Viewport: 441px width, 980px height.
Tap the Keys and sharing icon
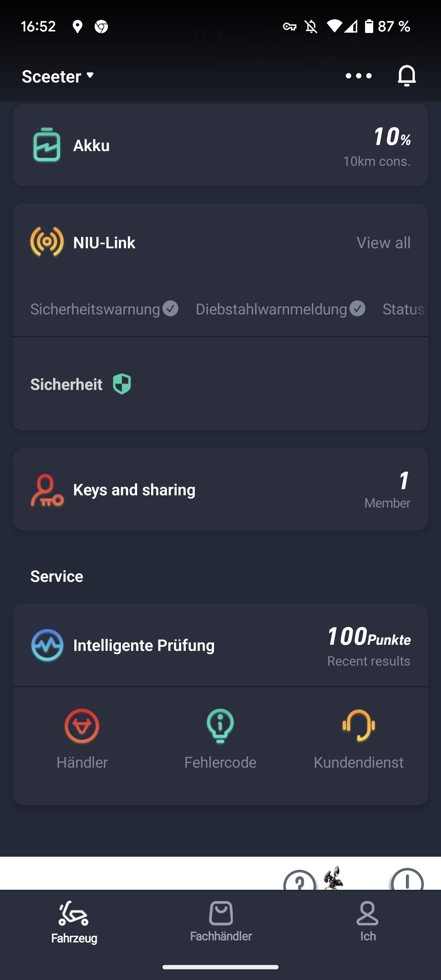coord(47,490)
